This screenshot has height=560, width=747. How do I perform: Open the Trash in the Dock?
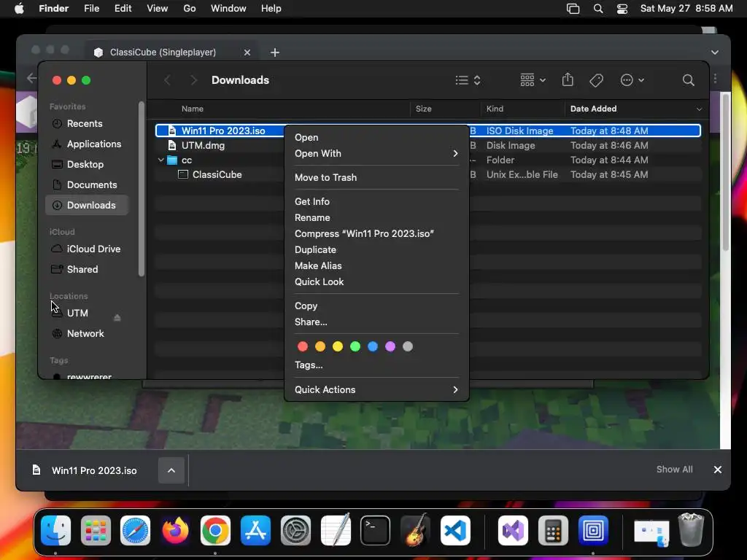click(x=691, y=530)
